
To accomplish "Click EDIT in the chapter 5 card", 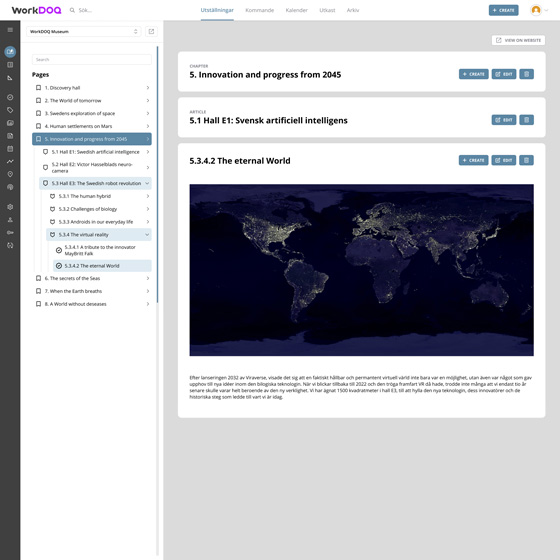I will coord(504,74).
